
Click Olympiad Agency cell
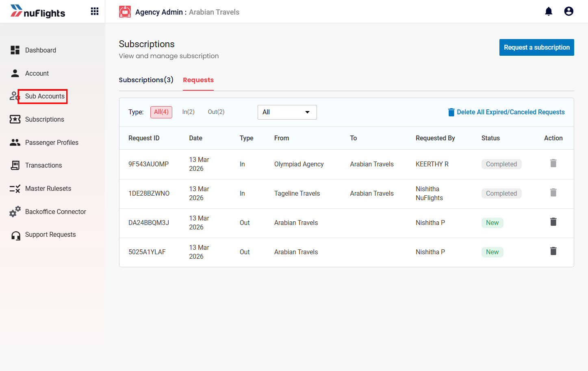point(299,164)
